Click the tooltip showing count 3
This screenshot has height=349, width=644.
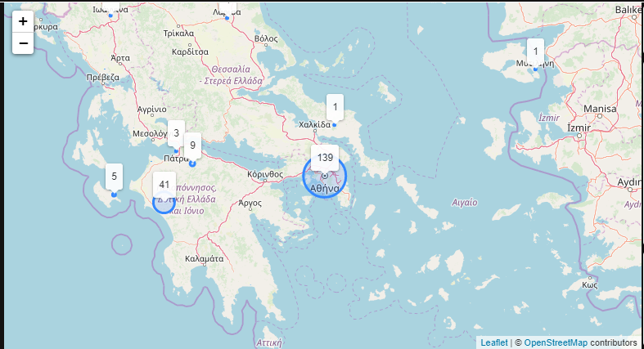click(176, 133)
